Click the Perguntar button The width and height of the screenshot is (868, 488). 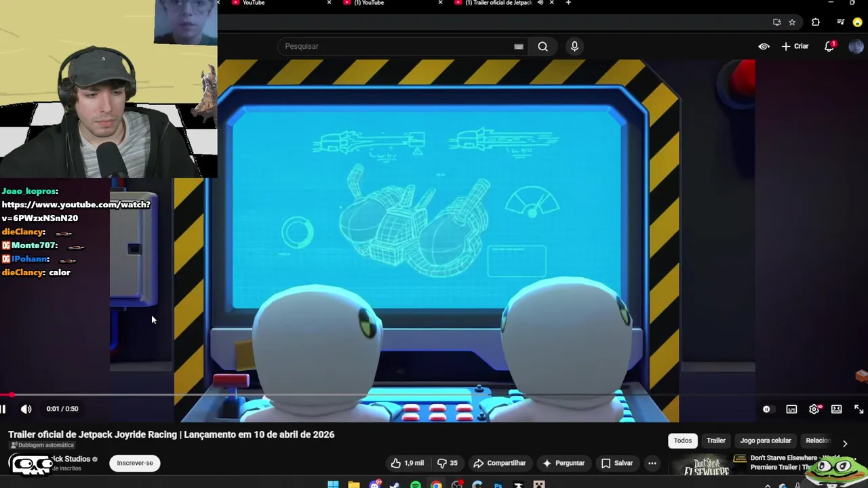pyautogui.click(x=563, y=463)
